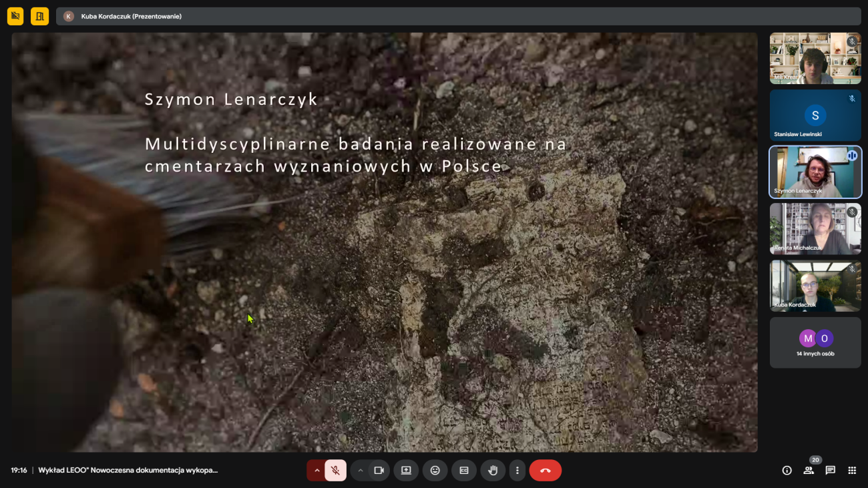Turn on closed captions

pyautogui.click(x=464, y=471)
